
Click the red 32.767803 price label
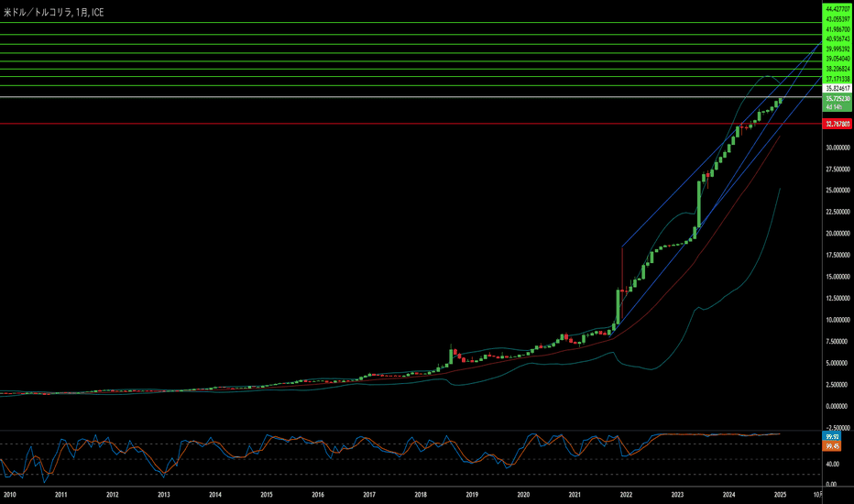(838, 125)
